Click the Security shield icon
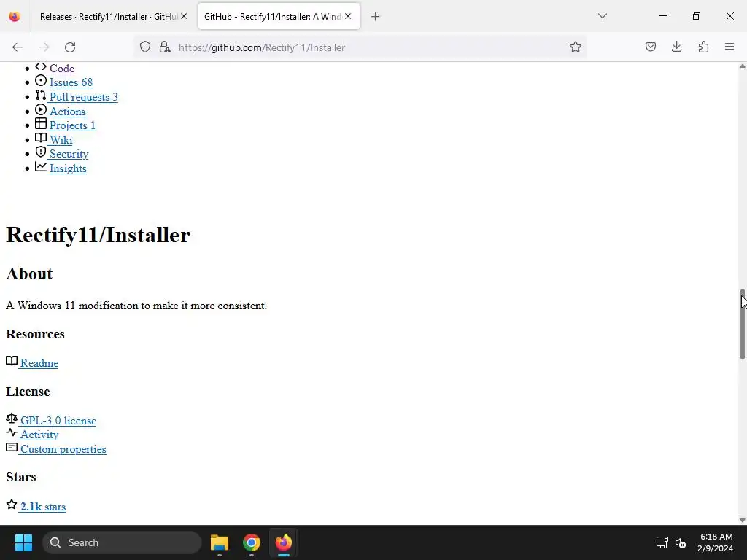 pyautogui.click(x=41, y=152)
